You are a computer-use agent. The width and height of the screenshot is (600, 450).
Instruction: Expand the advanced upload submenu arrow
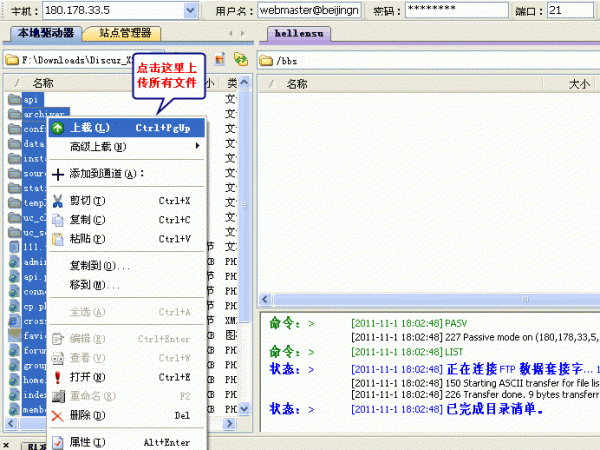pos(197,146)
